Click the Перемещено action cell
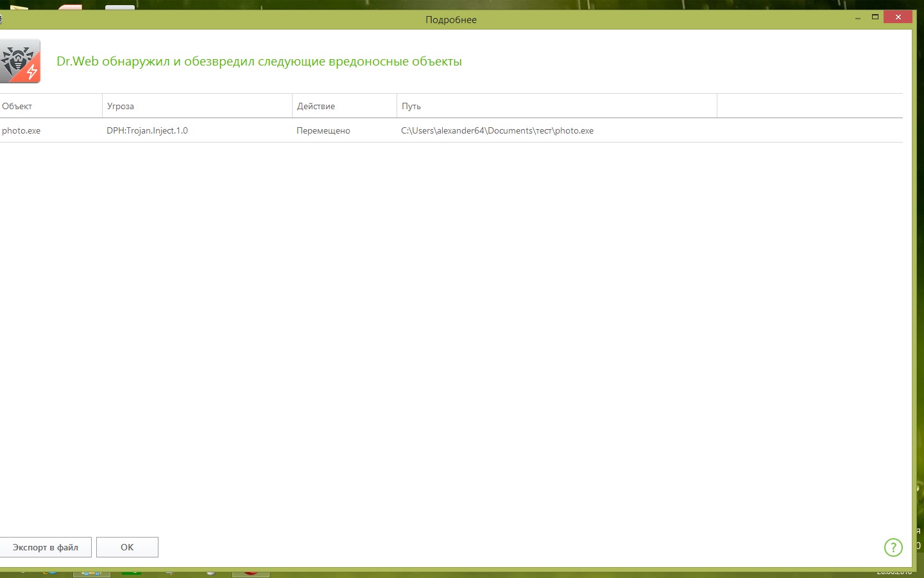The image size is (924, 578). [323, 130]
